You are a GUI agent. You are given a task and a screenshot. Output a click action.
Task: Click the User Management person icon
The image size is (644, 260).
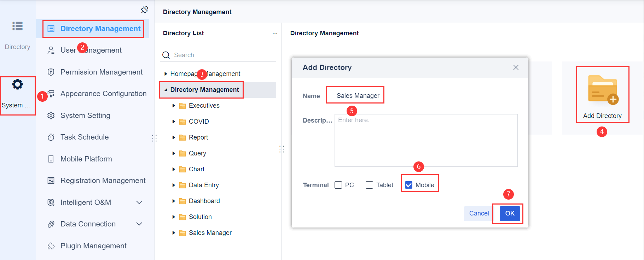(51, 50)
